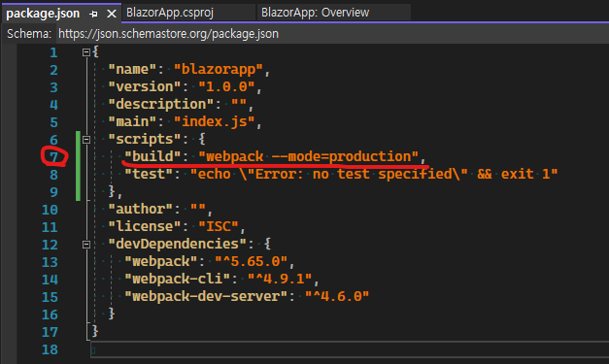Select the package.json tab

tap(43, 14)
